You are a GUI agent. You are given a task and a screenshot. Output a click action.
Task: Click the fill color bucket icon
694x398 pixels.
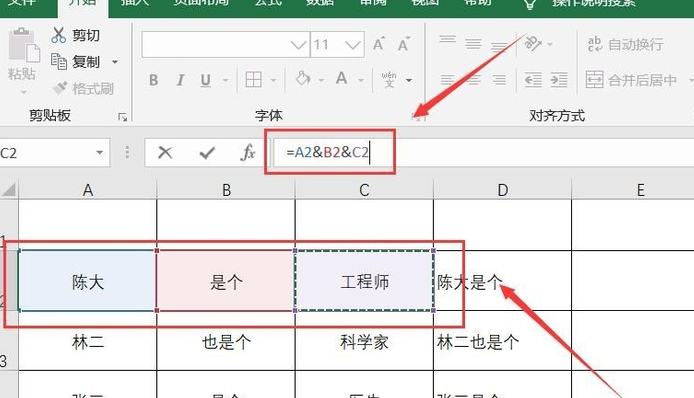pyautogui.click(x=303, y=79)
